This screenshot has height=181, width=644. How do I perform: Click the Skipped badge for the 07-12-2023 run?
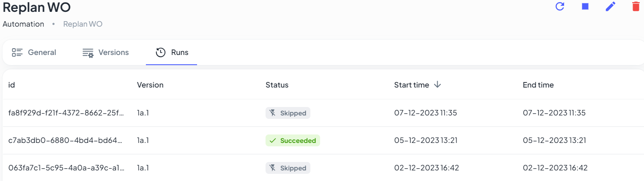point(288,113)
